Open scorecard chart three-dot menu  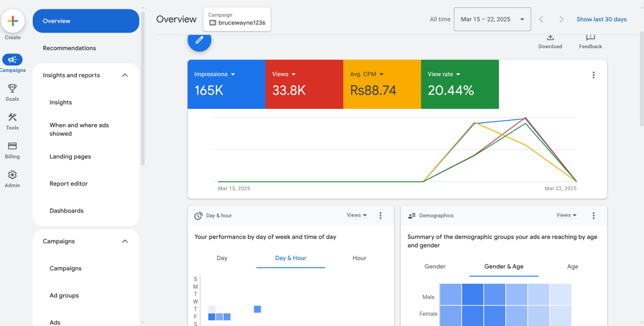(x=594, y=75)
